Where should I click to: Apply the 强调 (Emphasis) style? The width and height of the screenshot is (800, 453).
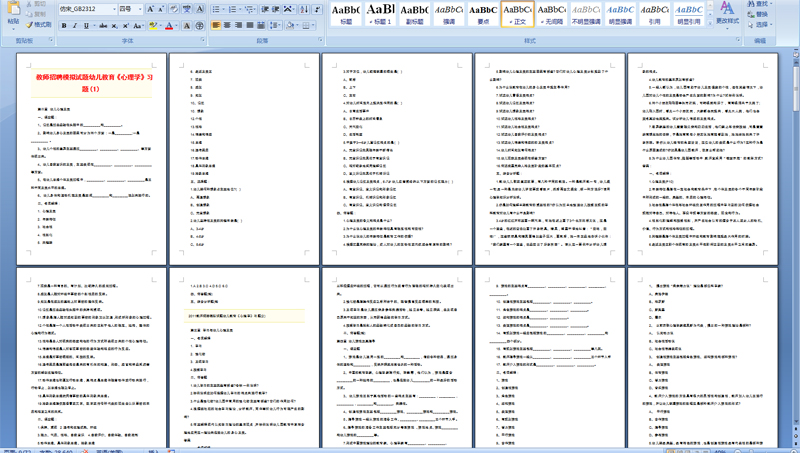(449, 14)
